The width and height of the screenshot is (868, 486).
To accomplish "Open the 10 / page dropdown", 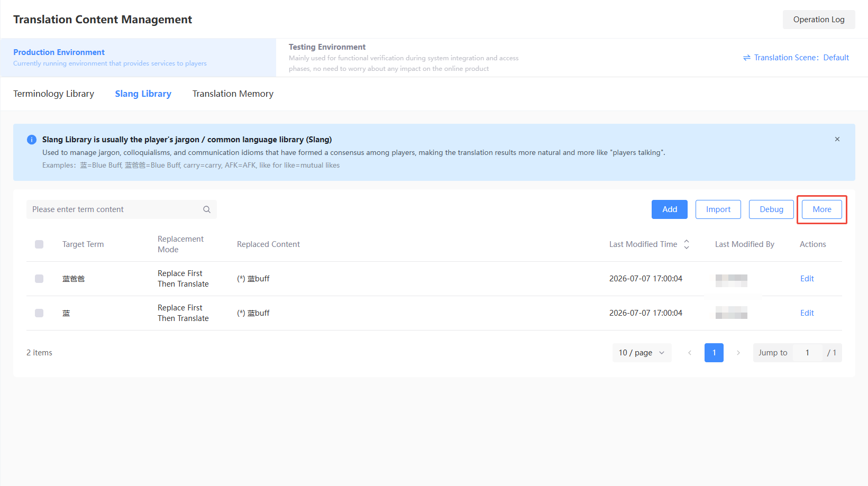I will pos(642,353).
